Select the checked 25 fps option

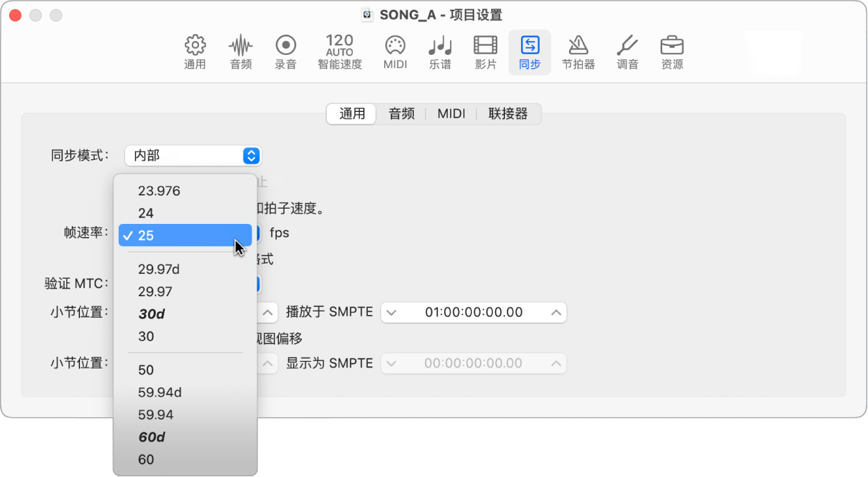coord(167,235)
